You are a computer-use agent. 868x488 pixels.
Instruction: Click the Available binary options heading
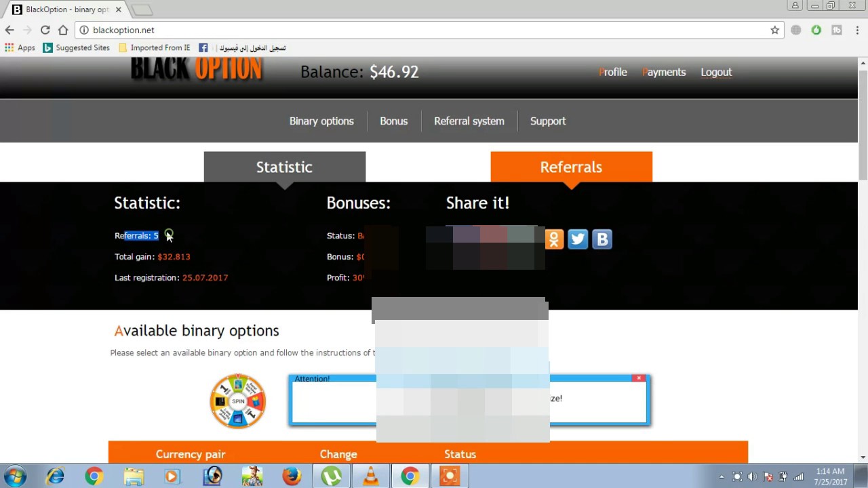pyautogui.click(x=197, y=331)
